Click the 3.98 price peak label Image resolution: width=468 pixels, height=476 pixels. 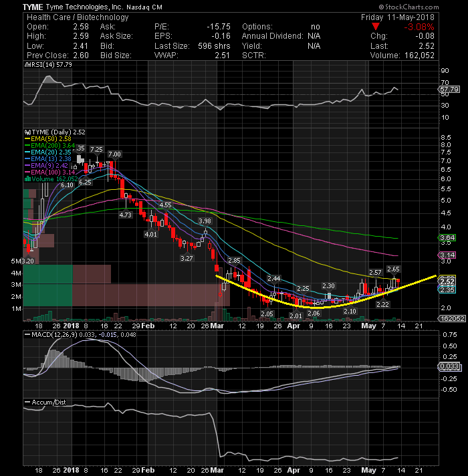click(x=205, y=221)
